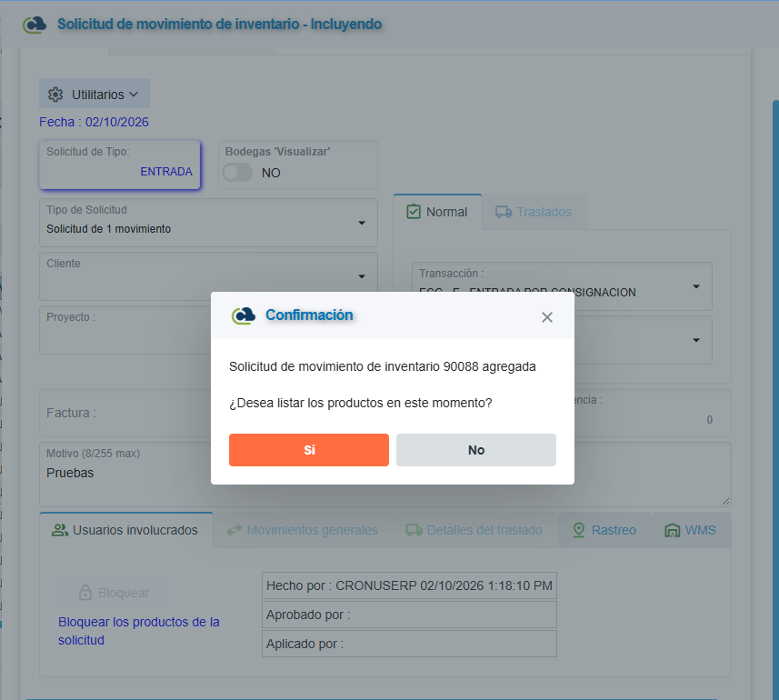Click the Motivo text area containing Pruebas
Image resolution: width=779 pixels, height=700 pixels.
coord(125,475)
